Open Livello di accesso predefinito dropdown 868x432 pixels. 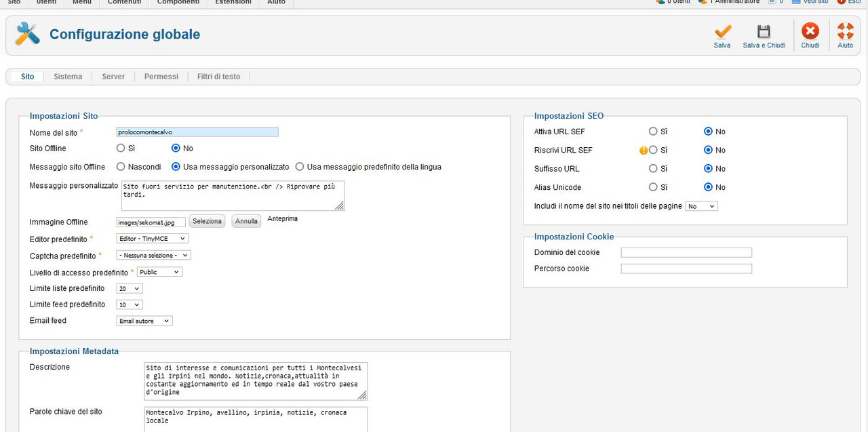(159, 272)
